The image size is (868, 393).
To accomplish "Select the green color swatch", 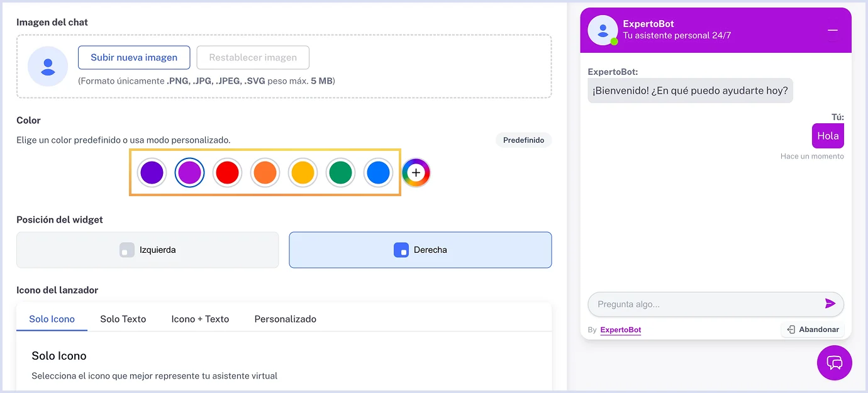I will [x=340, y=172].
